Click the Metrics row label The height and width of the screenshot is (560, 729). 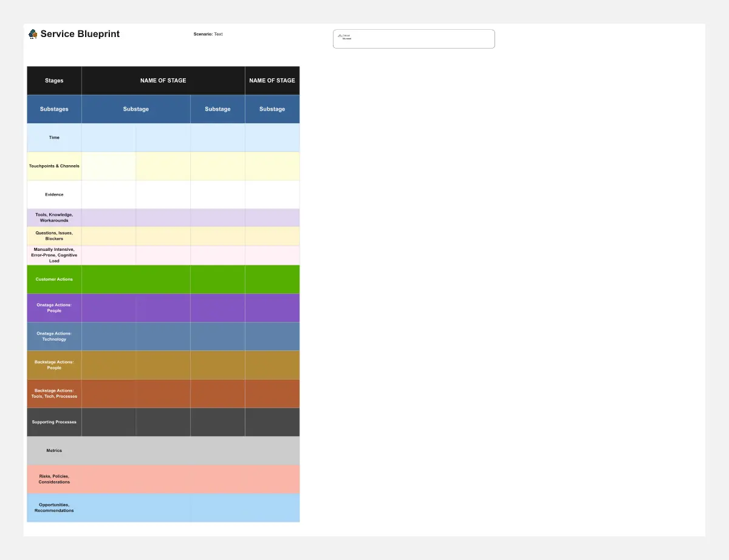pos(54,451)
